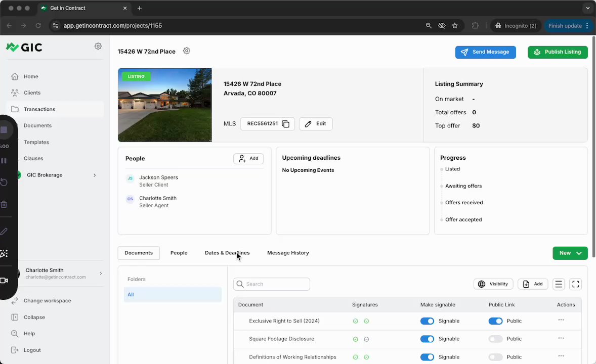Toggle Signable for Exclusive Right to Sell
Image resolution: width=596 pixels, height=364 pixels.
tap(427, 321)
